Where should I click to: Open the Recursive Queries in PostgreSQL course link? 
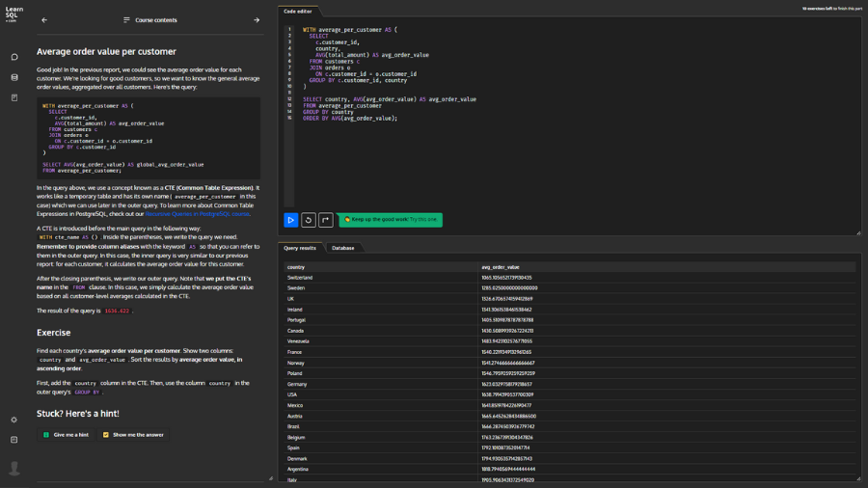click(x=197, y=214)
